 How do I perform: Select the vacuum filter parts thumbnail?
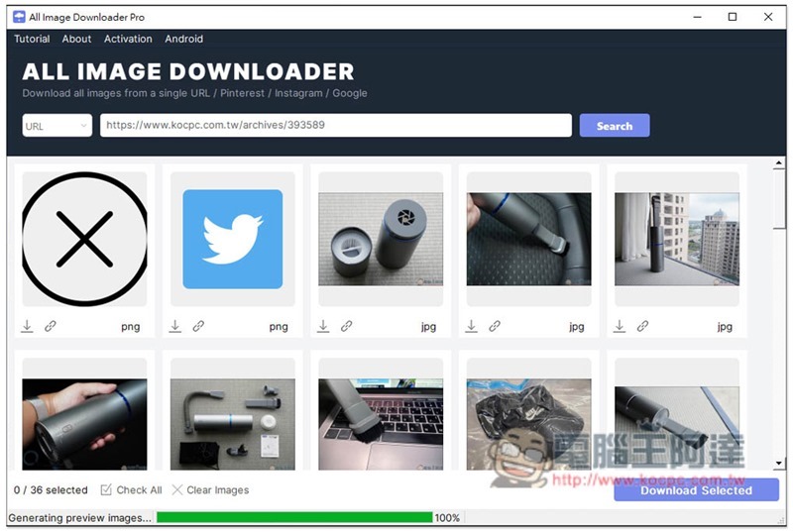tap(381, 239)
